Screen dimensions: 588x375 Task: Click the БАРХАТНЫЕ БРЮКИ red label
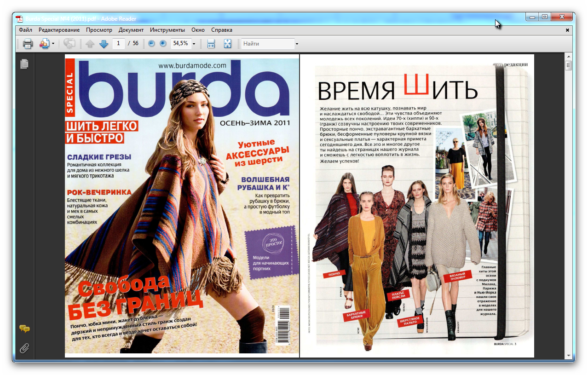[357, 316]
